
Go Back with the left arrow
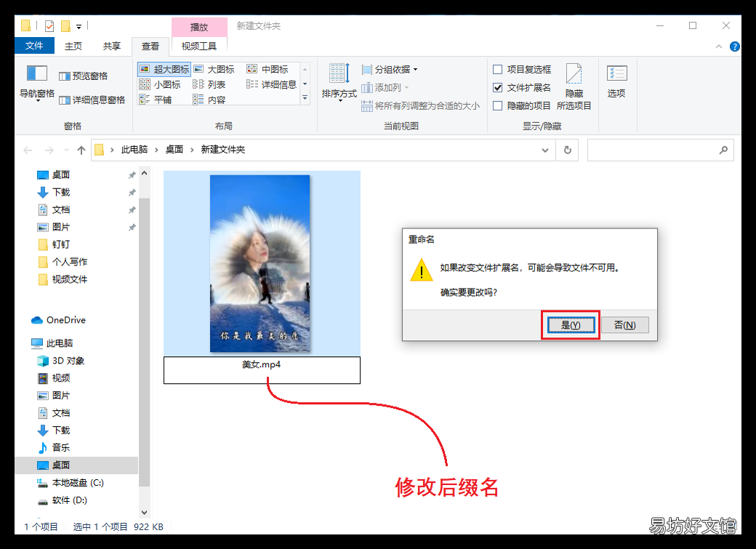[x=28, y=150]
